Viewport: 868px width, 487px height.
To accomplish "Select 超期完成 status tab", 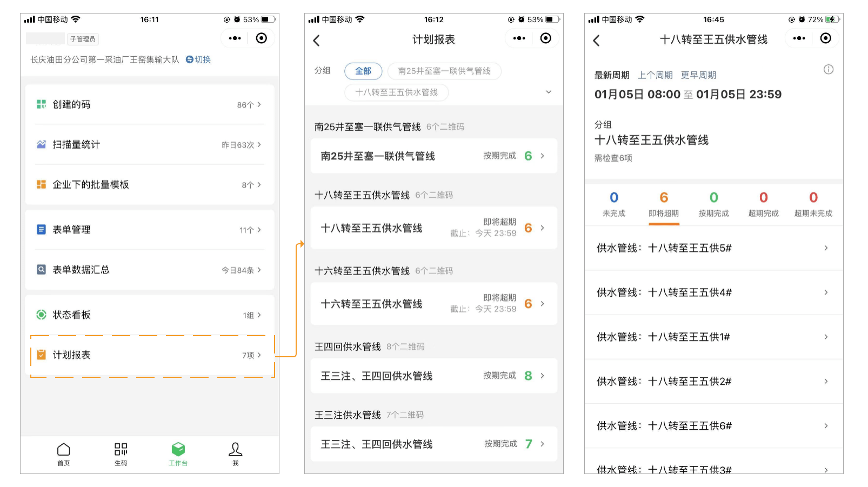I will point(763,204).
